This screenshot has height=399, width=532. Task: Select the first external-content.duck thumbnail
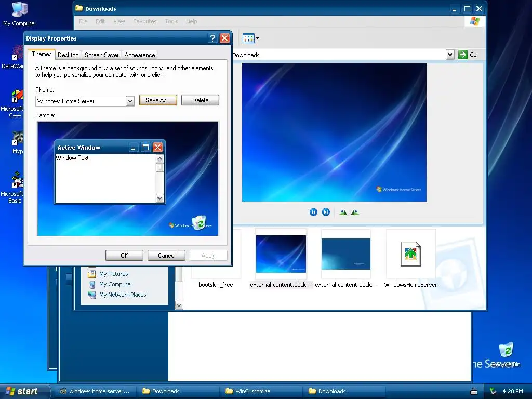281,254
